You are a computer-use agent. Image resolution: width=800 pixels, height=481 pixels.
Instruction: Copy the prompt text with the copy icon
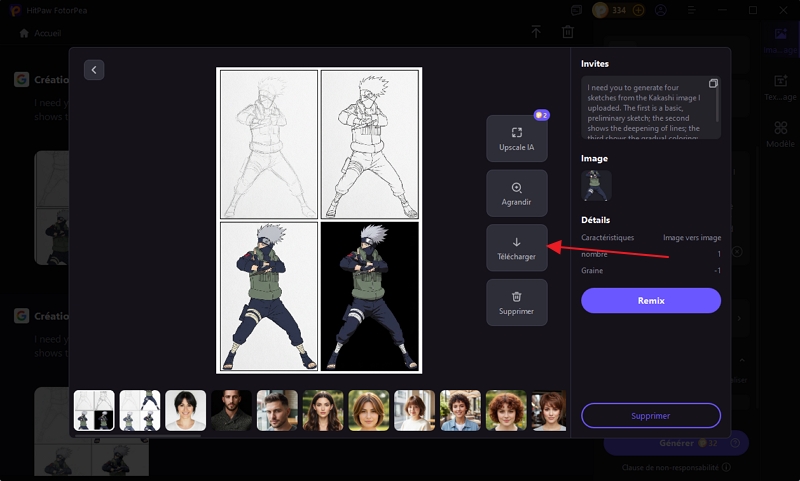coord(713,83)
